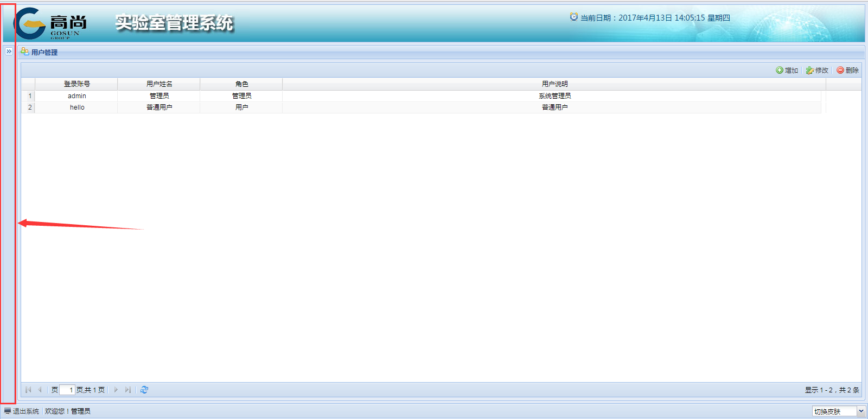Click the 高尚 Gosun logo
This screenshot has height=419, width=868.
tap(50, 23)
